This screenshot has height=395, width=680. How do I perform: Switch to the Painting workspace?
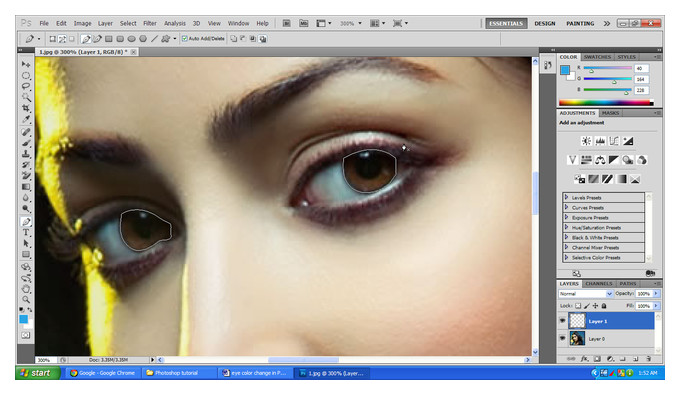[x=580, y=23]
